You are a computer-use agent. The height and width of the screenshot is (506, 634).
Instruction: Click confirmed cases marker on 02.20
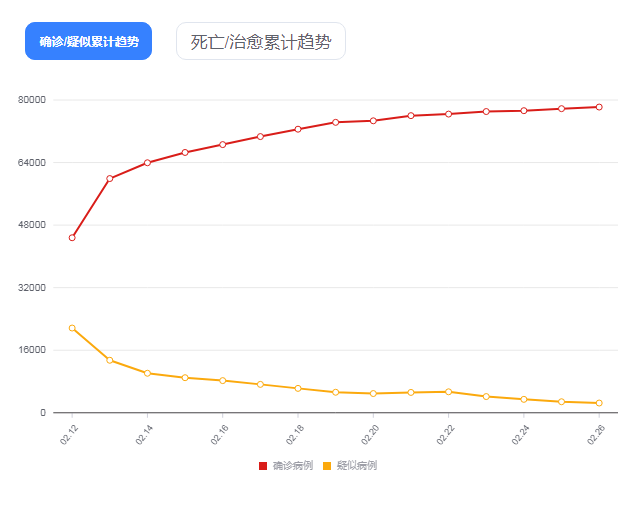373,121
